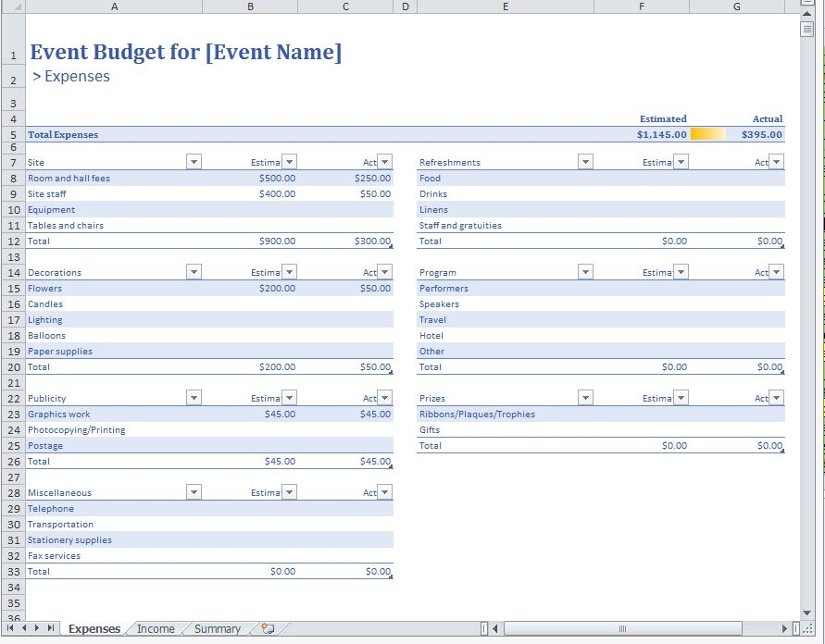
Task: Select column G header
Action: point(737,6)
